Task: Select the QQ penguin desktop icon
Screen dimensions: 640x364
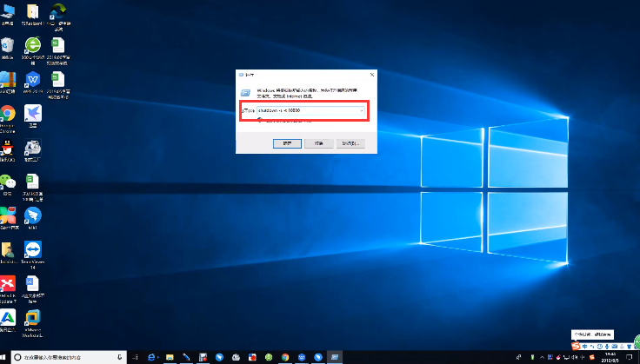Action: (x=8, y=149)
